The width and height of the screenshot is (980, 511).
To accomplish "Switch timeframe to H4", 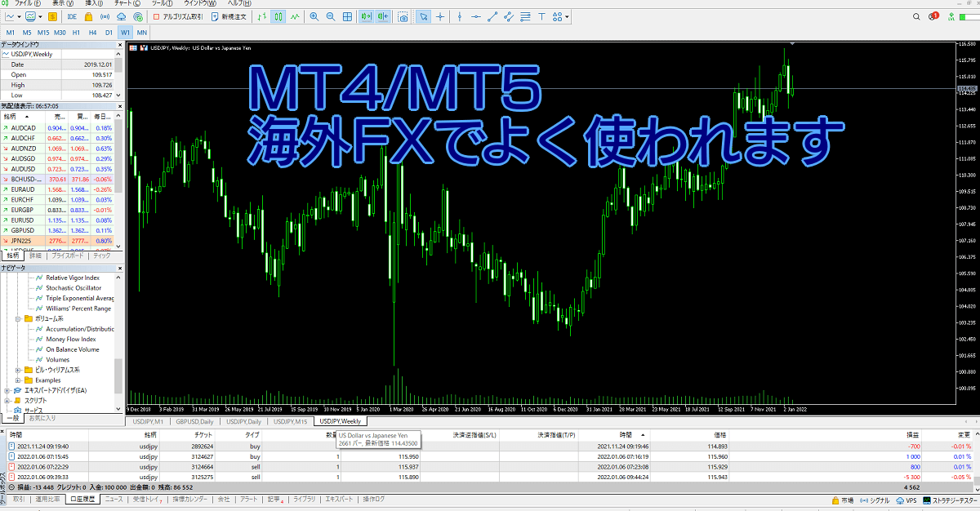I will click(x=92, y=33).
